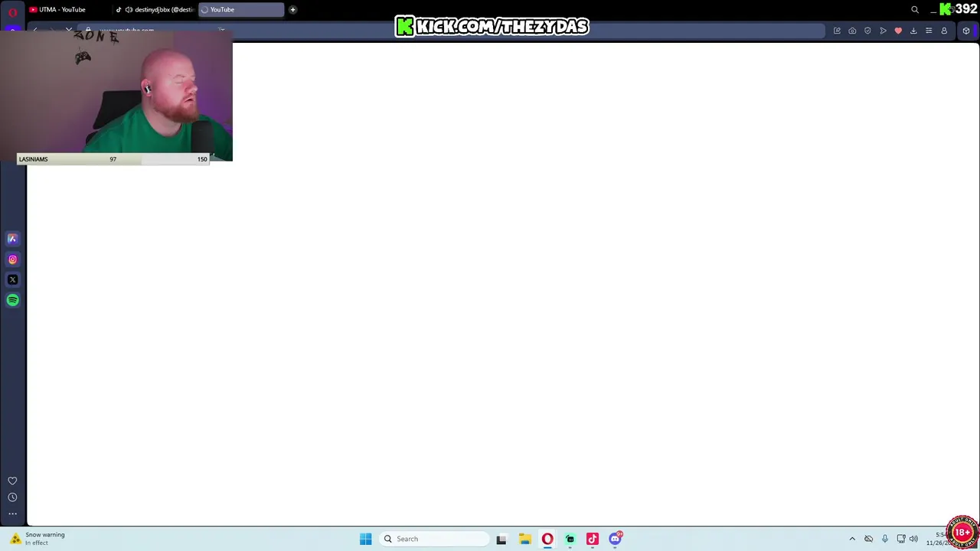Click the cloud sync tray icon
The width and height of the screenshot is (980, 551).
point(868,539)
